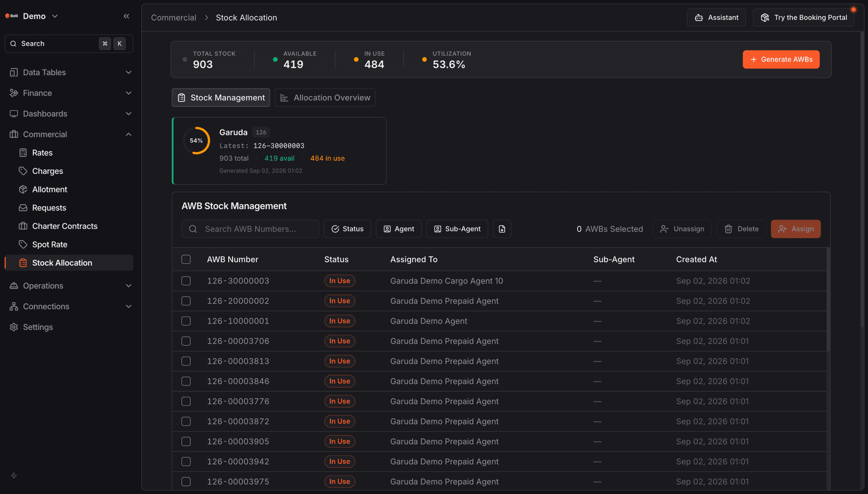Click the Charter Contracts icon

23,226
